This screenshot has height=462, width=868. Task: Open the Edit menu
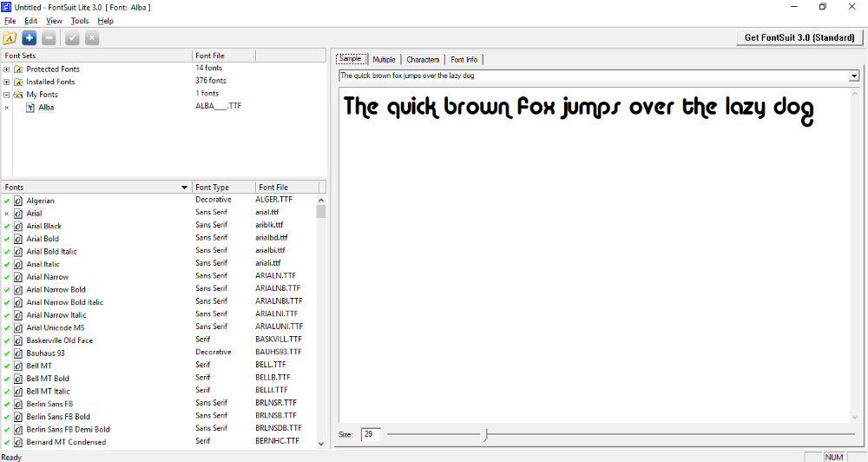[31, 21]
